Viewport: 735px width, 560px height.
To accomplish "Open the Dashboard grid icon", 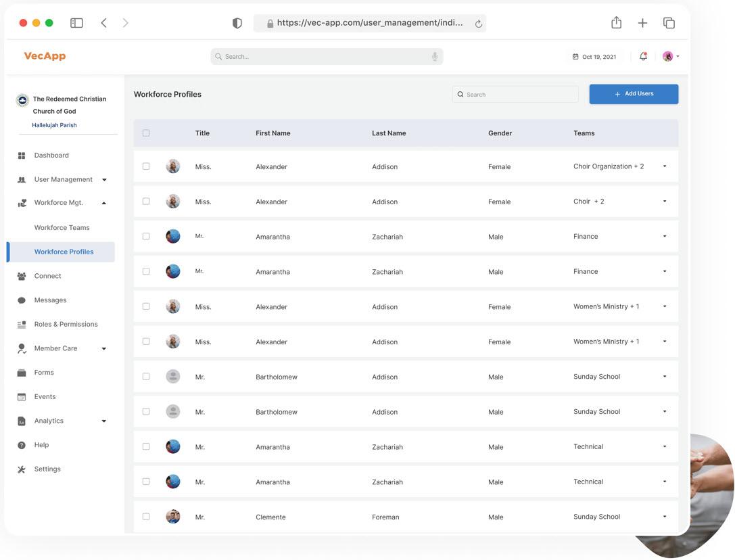I will point(22,156).
